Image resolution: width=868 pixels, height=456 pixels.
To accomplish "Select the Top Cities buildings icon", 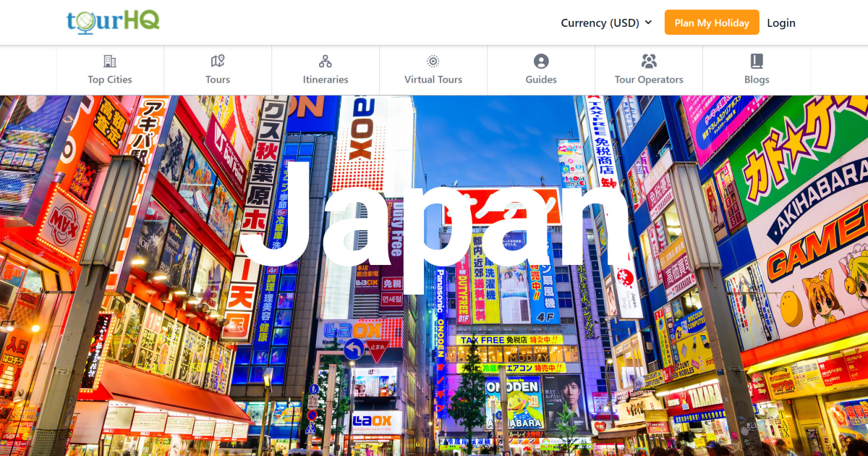I will coord(109,61).
